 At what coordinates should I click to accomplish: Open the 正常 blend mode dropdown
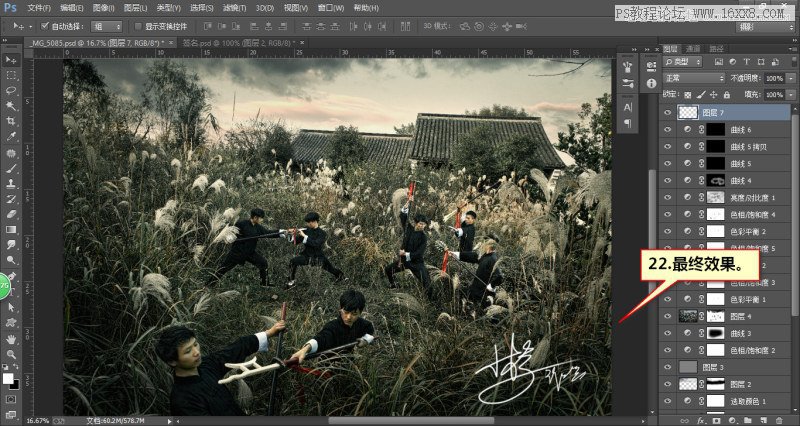(x=694, y=78)
